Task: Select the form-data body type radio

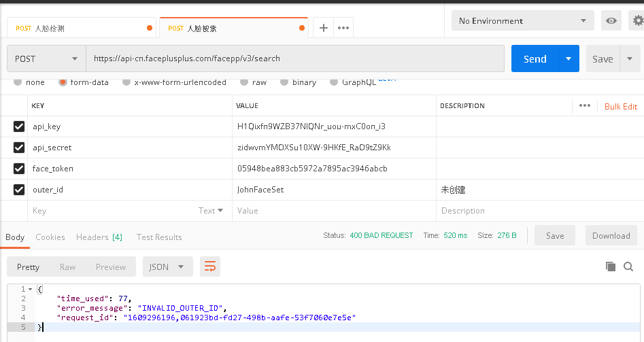Action: (x=63, y=82)
